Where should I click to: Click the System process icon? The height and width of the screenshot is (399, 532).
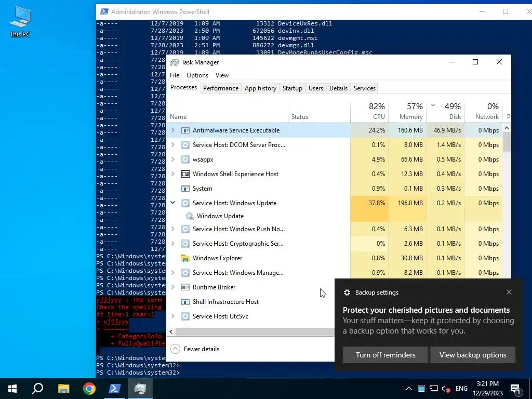pos(185,189)
